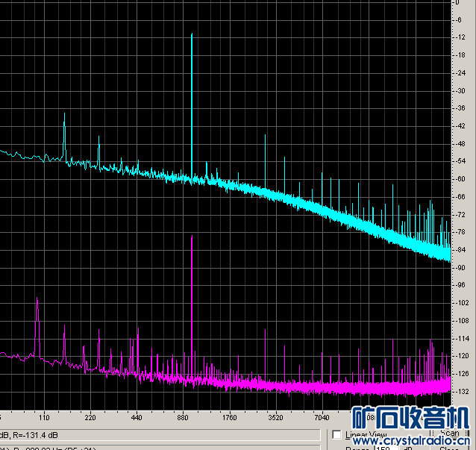Click the -36 dB scale label
The width and height of the screenshot is (476, 450).
[x=460, y=108]
